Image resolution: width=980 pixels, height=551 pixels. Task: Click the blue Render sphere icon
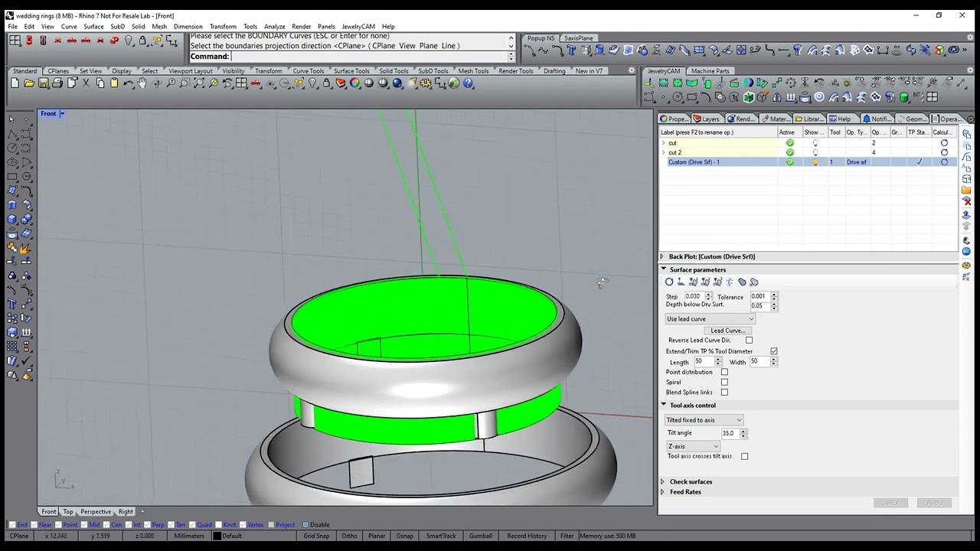point(397,83)
